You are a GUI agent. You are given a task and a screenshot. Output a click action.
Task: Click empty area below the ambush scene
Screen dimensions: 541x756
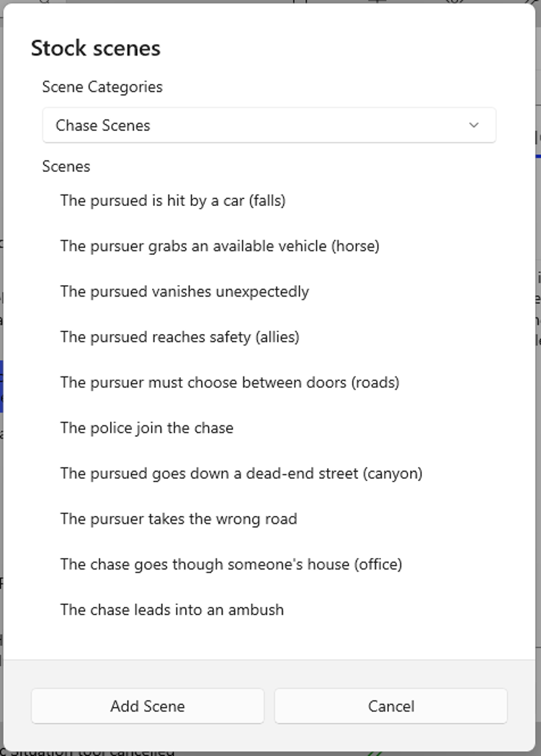268,641
